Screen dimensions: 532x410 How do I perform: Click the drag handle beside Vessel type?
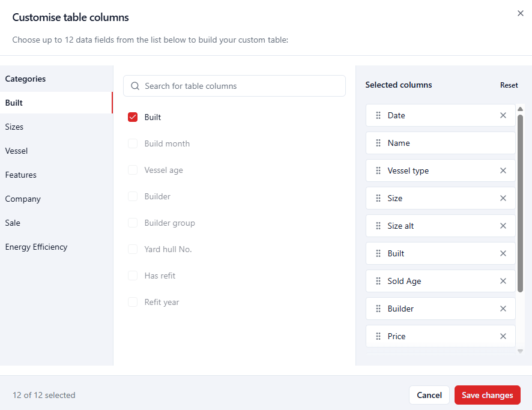click(x=378, y=170)
